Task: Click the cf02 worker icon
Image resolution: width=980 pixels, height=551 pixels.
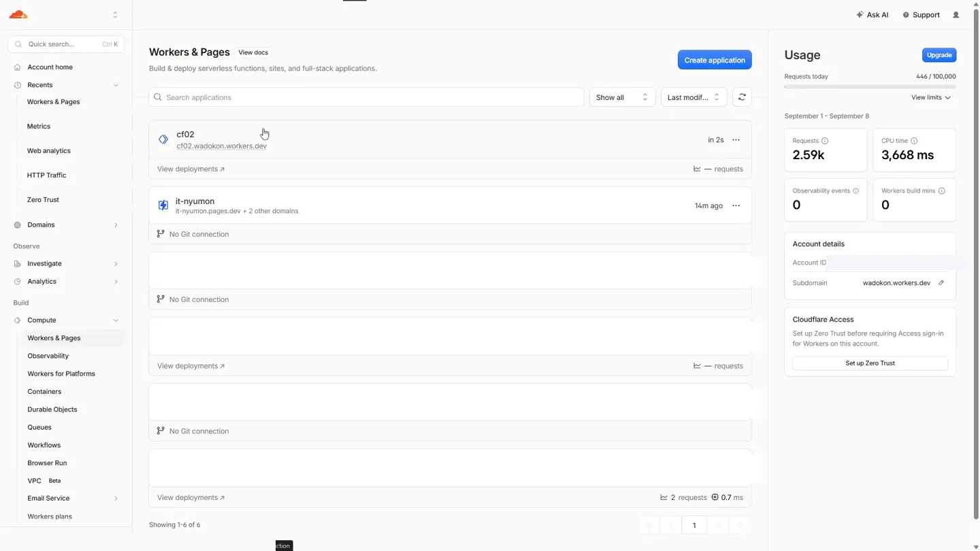Action: tap(163, 139)
